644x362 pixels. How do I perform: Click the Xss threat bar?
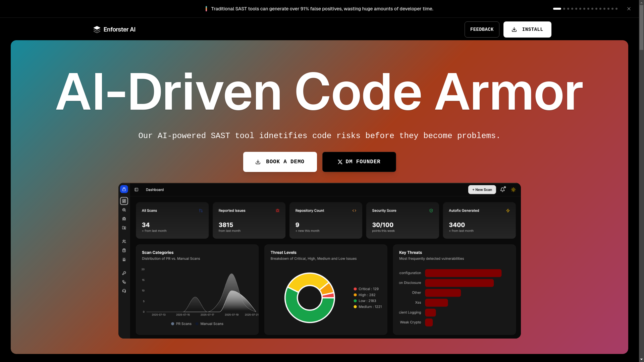(436, 303)
